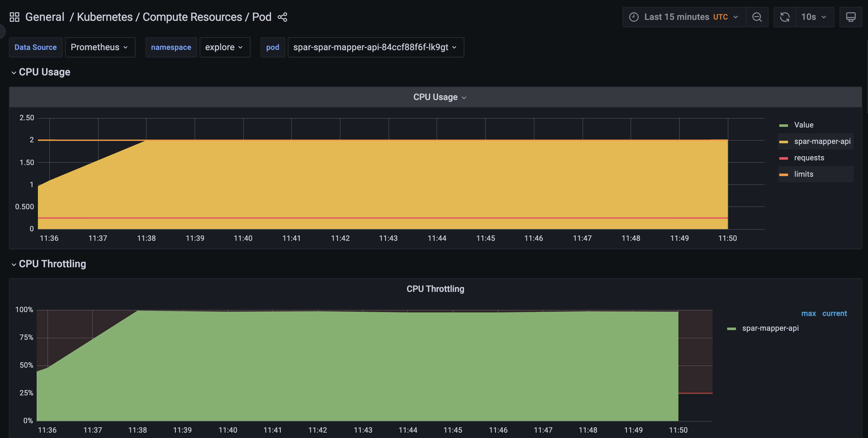
Task: Open the explore namespace dropdown
Action: [224, 47]
